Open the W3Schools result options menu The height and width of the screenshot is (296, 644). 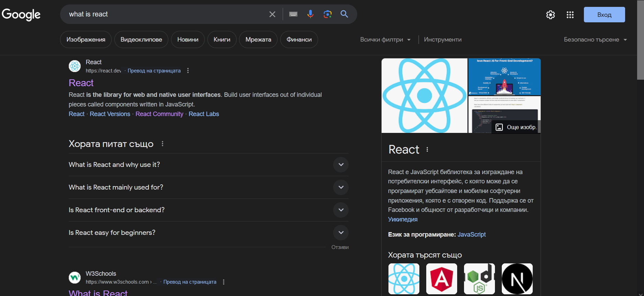pos(224,282)
